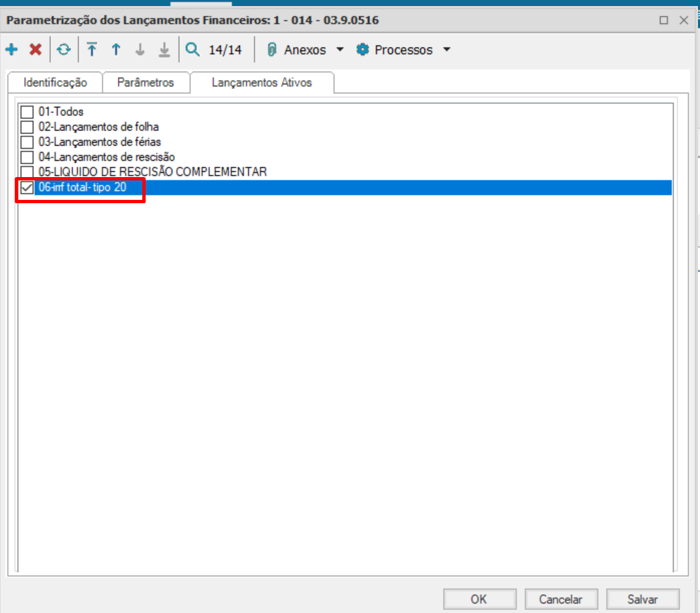Select '06-inf total-tipo 20' row text
The width and height of the screenshot is (700, 613).
pos(83,187)
